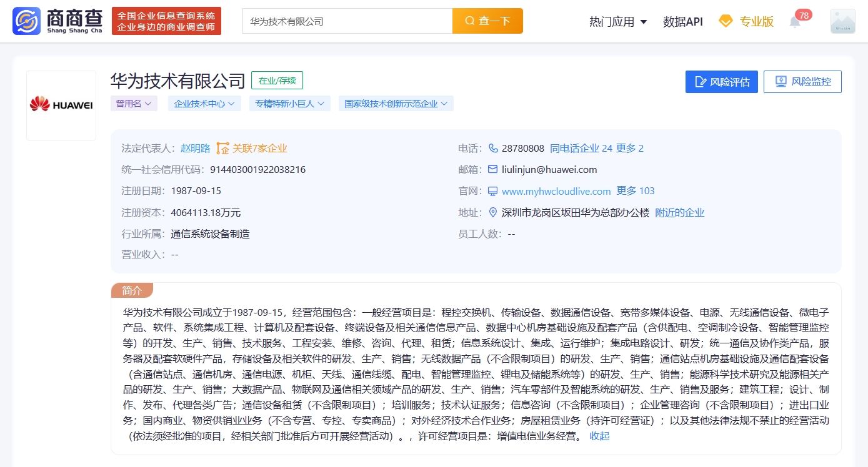This screenshot has height=467, width=868.
Task: Click the gold diamond icon beside 专业版
Action: (x=725, y=21)
